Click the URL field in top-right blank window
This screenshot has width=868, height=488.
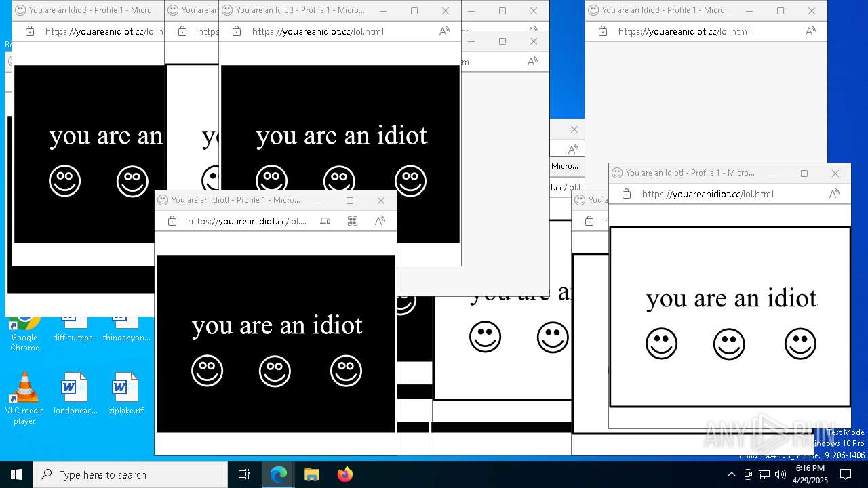pos(684,31)
